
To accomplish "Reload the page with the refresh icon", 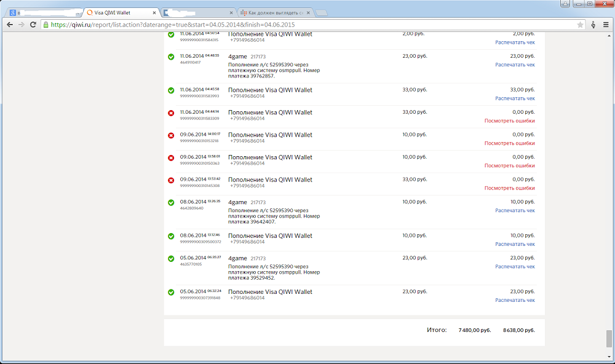I will coord(33,25).
